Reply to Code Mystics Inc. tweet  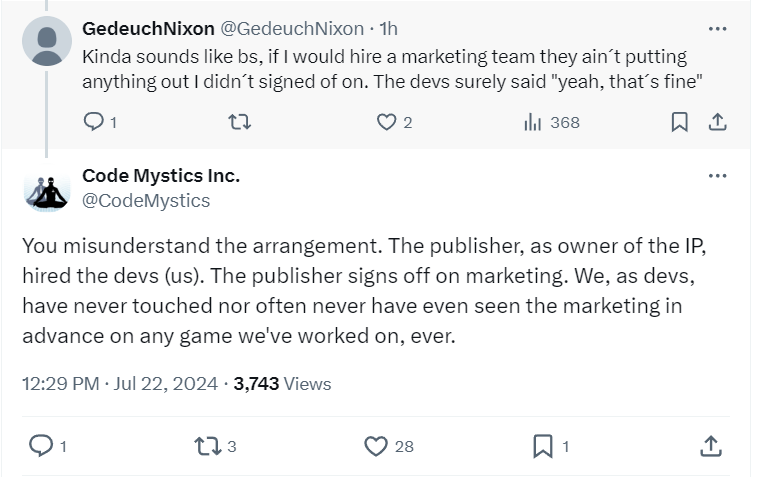[41, 446]
